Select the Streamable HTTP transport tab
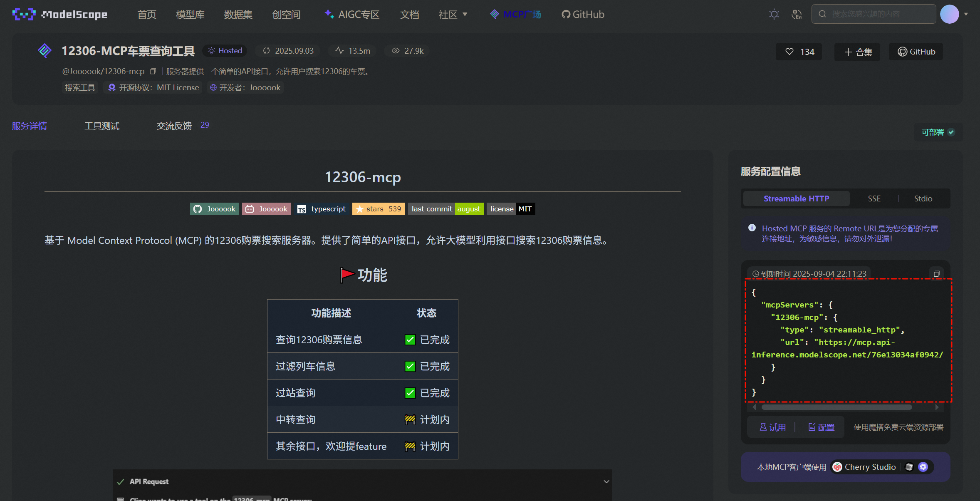Screen dimensions: 980x501 pyautogui.click(x=796, y=198)
